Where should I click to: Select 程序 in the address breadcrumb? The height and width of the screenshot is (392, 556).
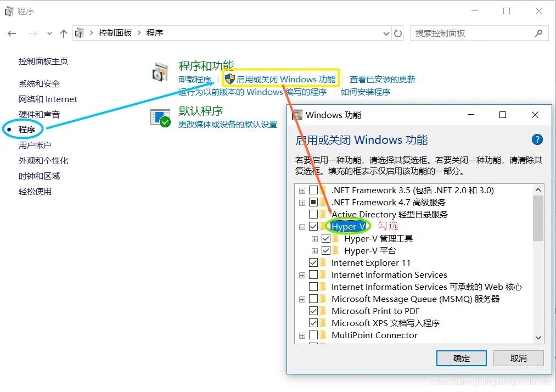point(155,33)
